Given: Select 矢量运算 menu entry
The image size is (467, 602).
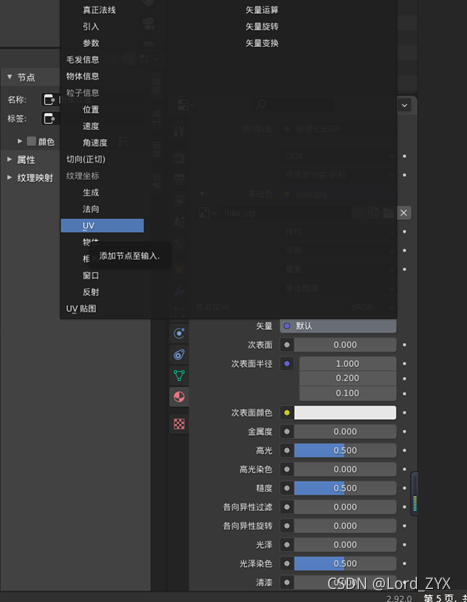Looking at the screenshot, I should (x=262, y=10).
